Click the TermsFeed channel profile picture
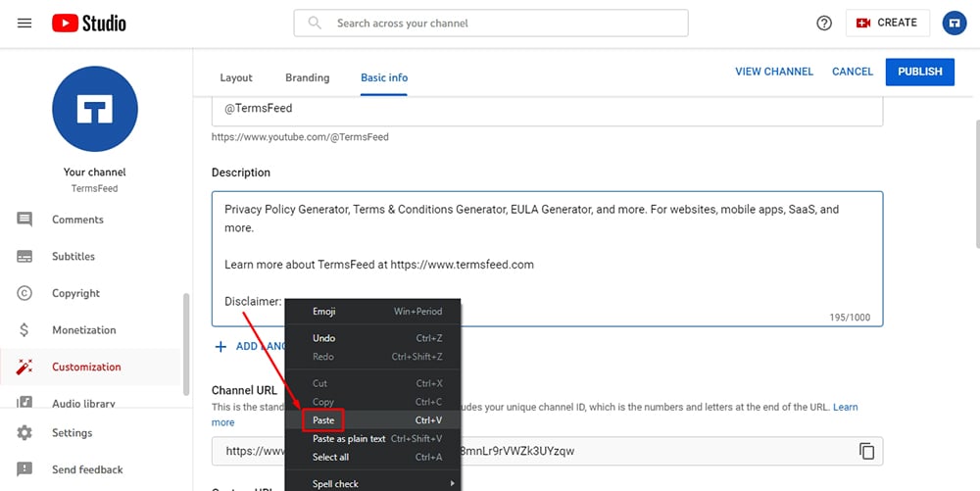980x491 pixels. pos(95,109)
